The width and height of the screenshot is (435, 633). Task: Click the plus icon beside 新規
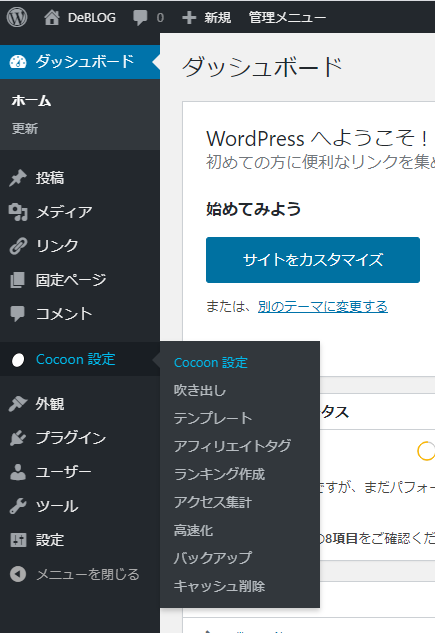tap(189, 18)
